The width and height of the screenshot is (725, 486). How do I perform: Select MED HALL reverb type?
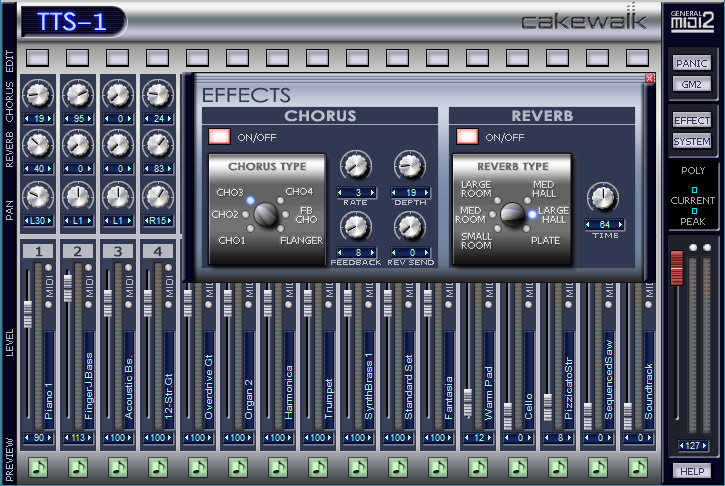click(x=527, y=200)
